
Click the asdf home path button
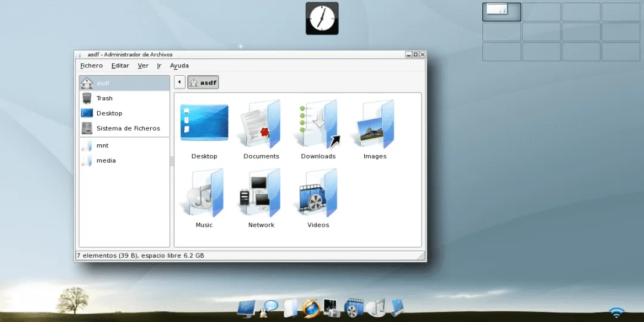[x=203, y=82]
